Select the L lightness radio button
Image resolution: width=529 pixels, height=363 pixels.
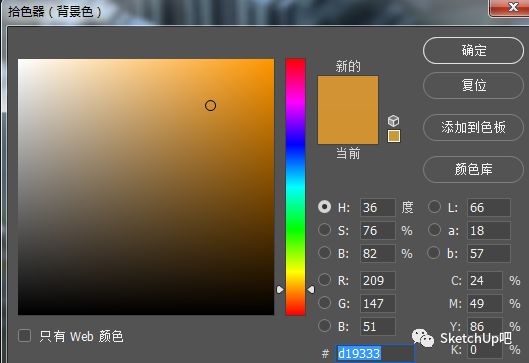434,207
